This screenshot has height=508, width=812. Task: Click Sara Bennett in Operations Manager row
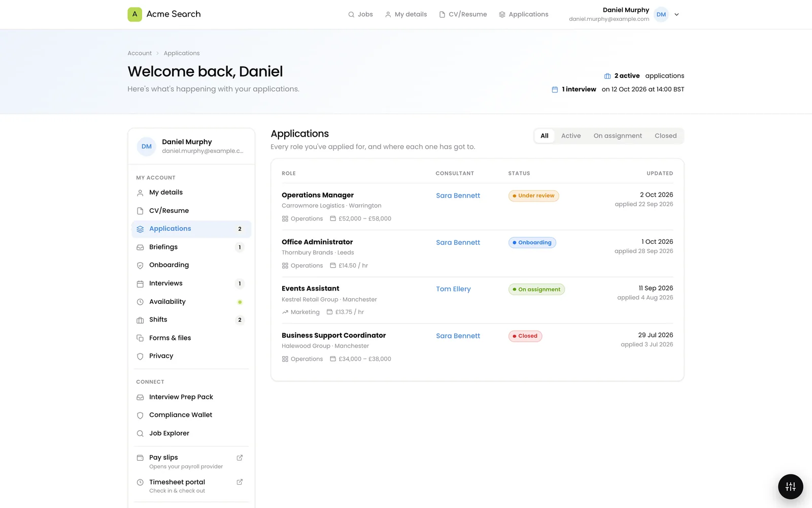[x=458, y=196]
